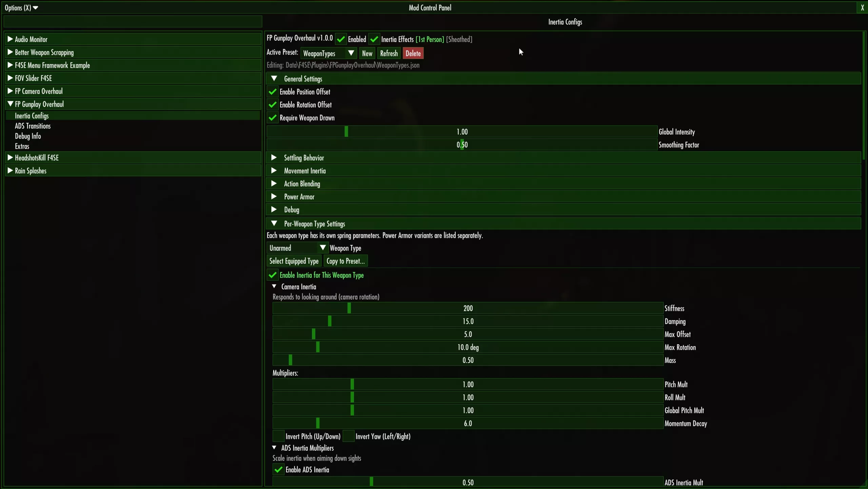Adjust the Global Intensity slider
The image size is (868, 489).
pos(462,132)
